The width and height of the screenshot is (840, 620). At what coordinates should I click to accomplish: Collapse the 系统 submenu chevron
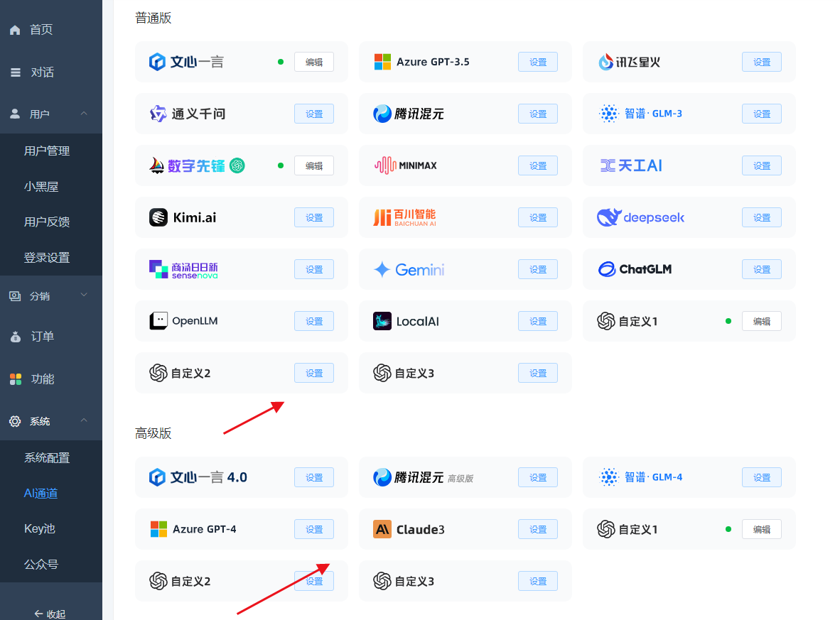point(84,420)
